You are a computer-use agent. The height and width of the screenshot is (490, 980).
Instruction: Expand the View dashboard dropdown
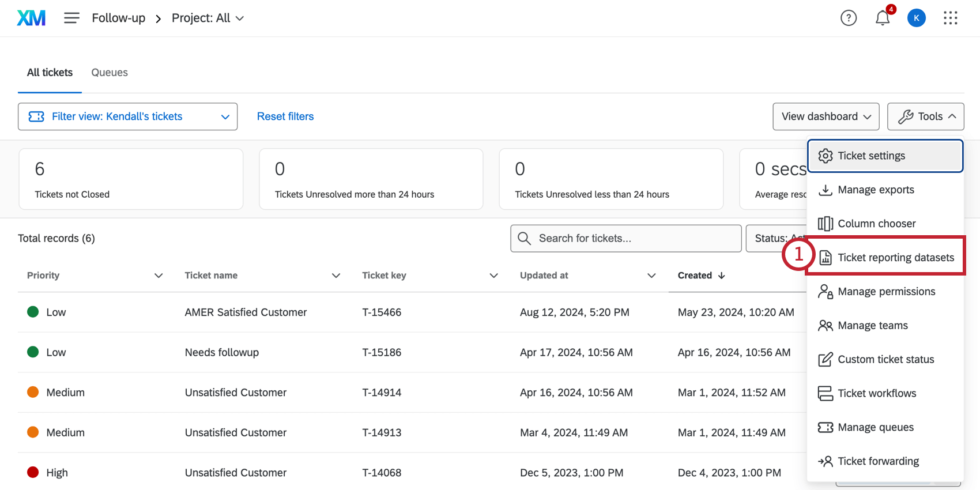point(826,116)
